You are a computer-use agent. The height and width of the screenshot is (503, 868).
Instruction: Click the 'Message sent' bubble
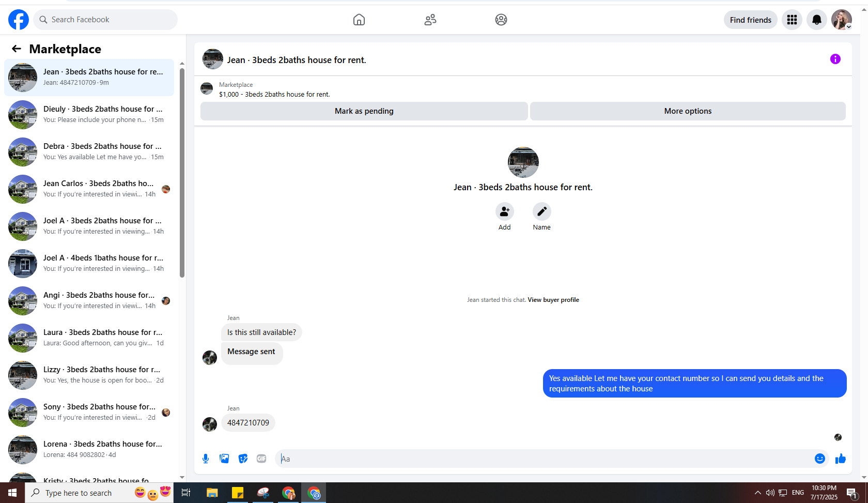(252, 354)
